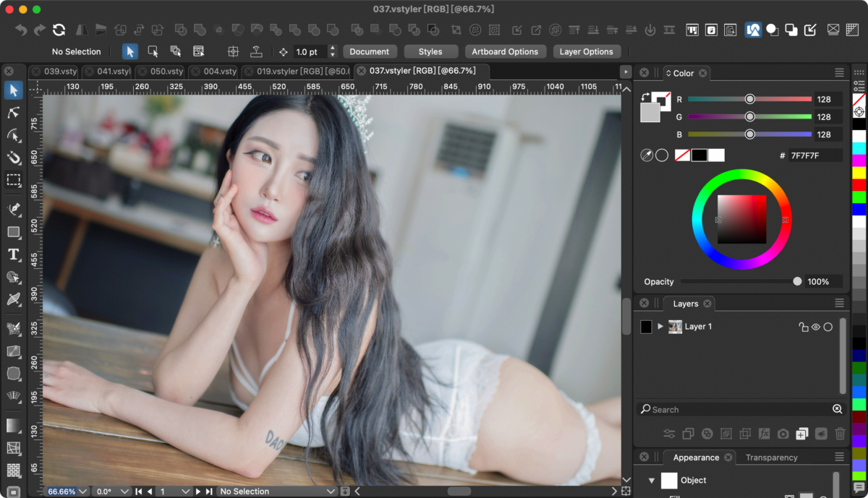Screen dimensions: 868x498
Task: Click the trash icon in Layers panel
Action: pos(840,434)
